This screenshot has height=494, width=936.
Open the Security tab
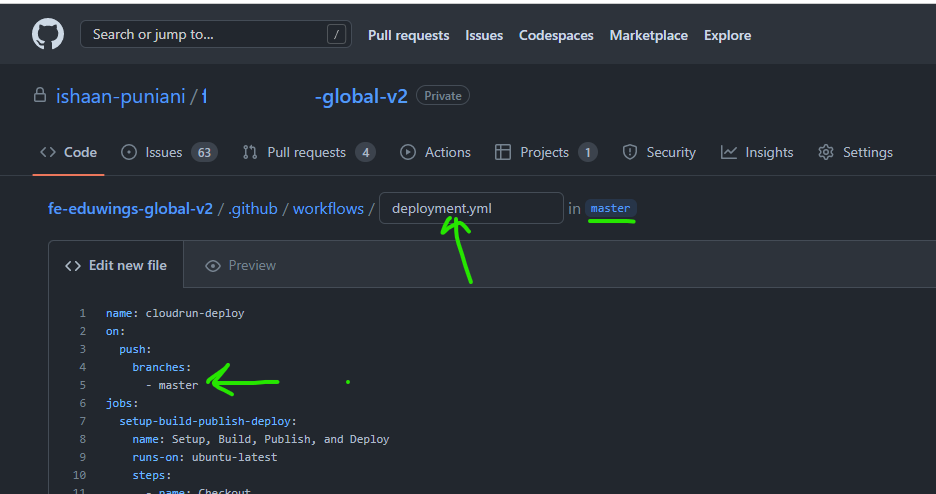(x=659, y=152)
